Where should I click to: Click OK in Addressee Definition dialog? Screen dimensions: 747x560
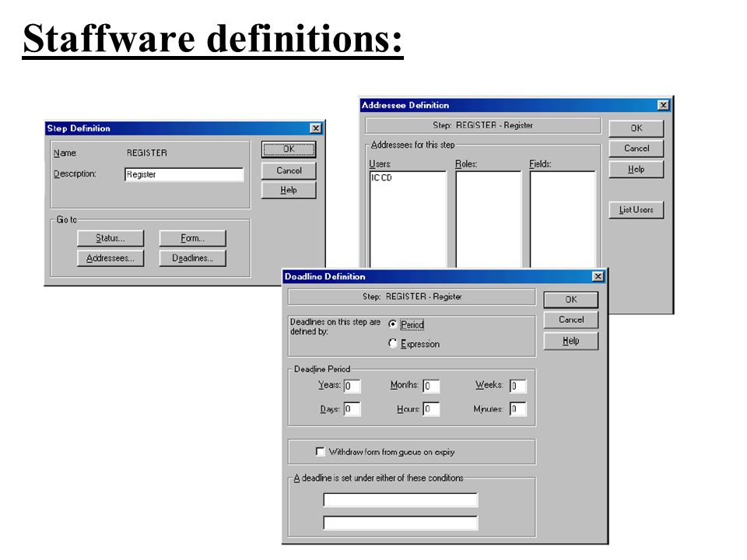click(x=636, y=128)
